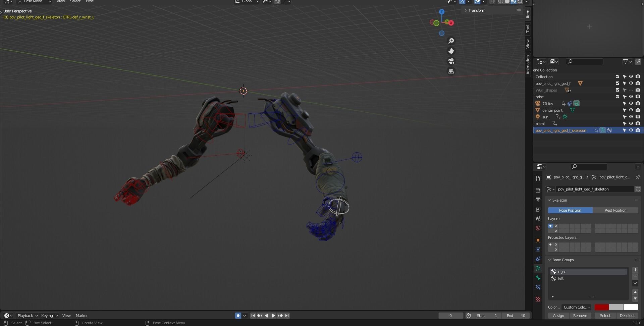This screenshot has height=326, width=644.
Task: Add a new bone group with plus
Action: [x=635, y=270]
